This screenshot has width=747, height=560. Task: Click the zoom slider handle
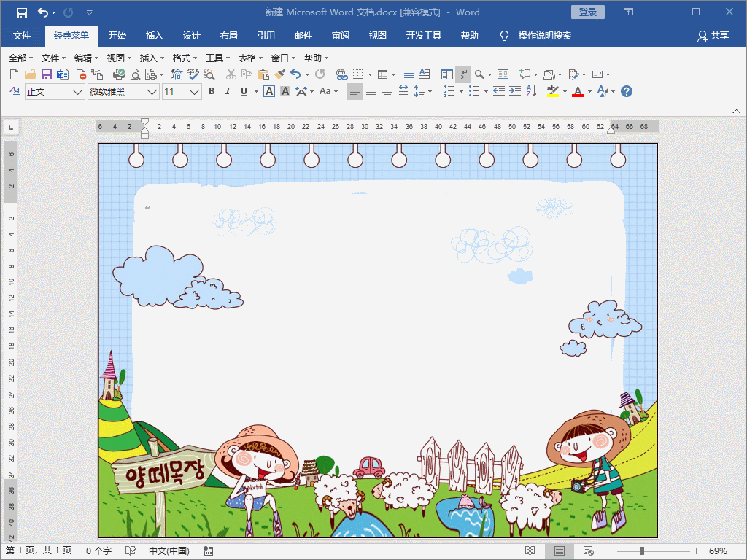click(642, 551)
